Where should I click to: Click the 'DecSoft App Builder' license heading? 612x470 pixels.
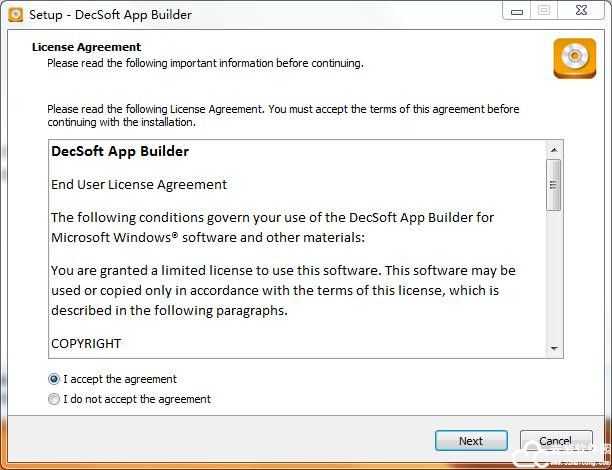(120, 151)
